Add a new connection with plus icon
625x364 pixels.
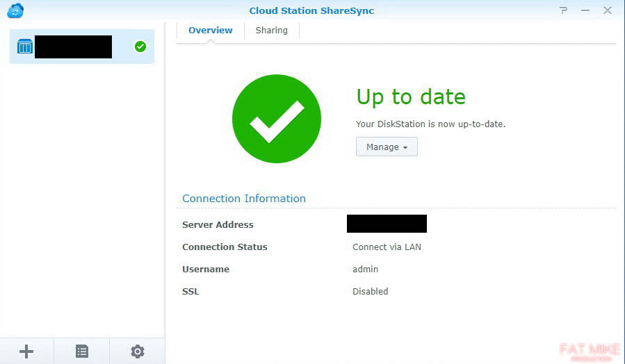[x=26, y=351]
